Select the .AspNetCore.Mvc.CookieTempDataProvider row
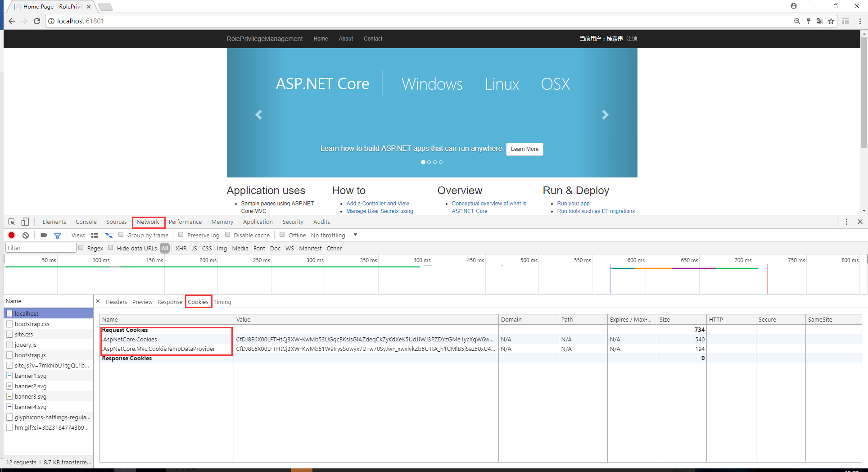The height and width of the screenshot is (472, 868). click(480, 349)
